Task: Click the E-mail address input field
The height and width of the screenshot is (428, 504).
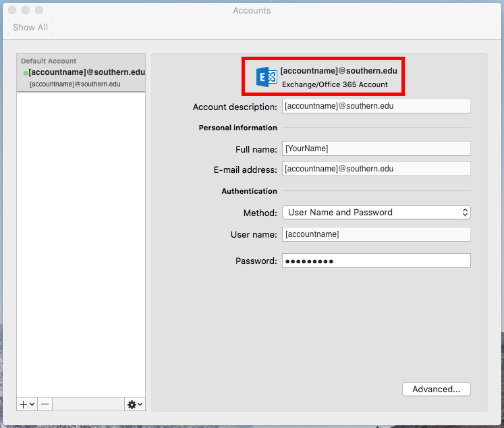Action: pyautogui.click(x=376, y=169)
